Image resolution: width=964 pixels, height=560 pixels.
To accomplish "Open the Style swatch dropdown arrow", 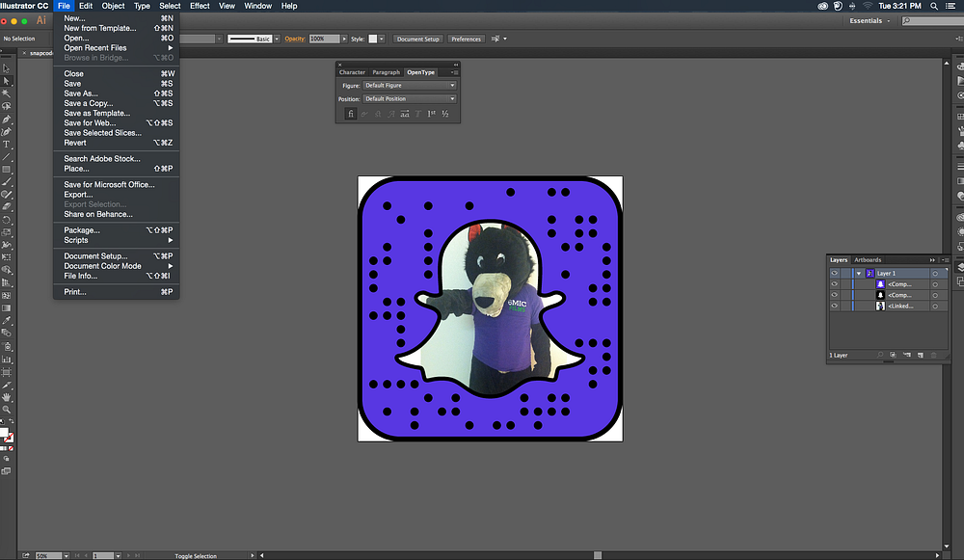I will 382,39.
